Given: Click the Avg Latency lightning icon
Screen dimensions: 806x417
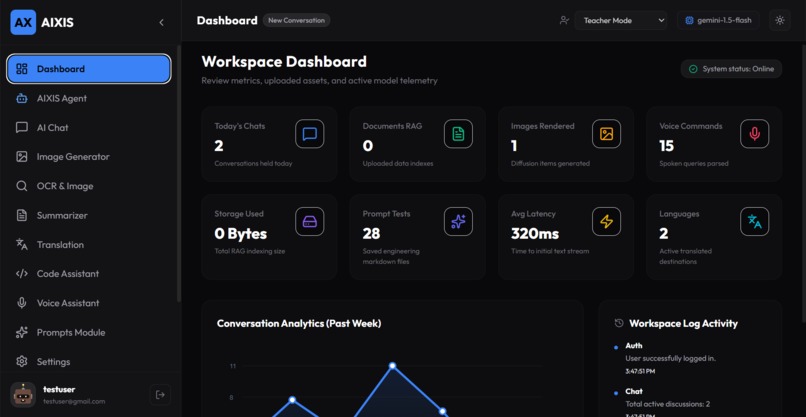Looking at the screenshot, I should point(607,222).
